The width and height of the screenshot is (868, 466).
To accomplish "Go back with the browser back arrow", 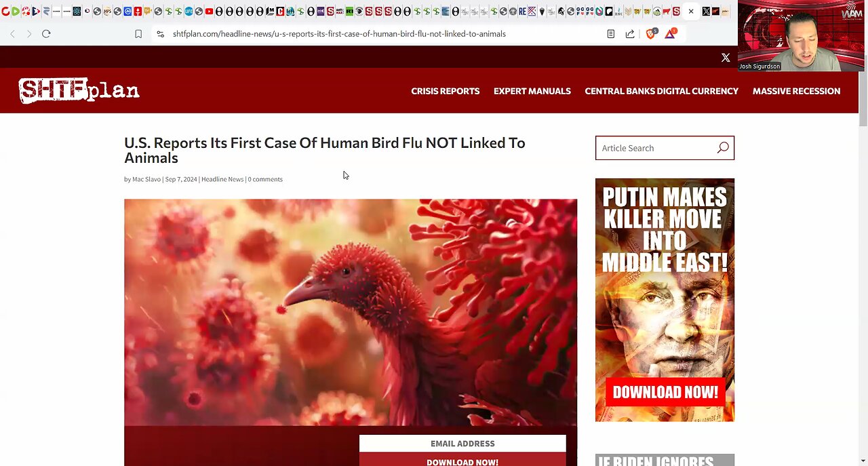I will tap(12, 34).
